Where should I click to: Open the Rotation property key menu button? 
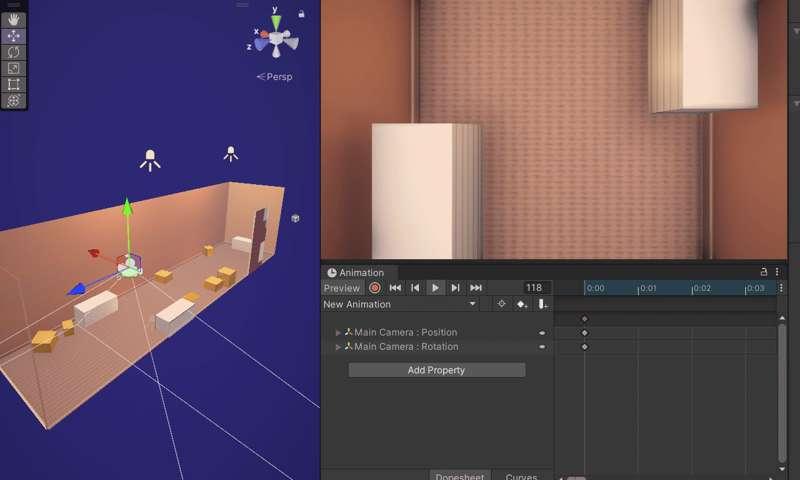click(542, 347)
